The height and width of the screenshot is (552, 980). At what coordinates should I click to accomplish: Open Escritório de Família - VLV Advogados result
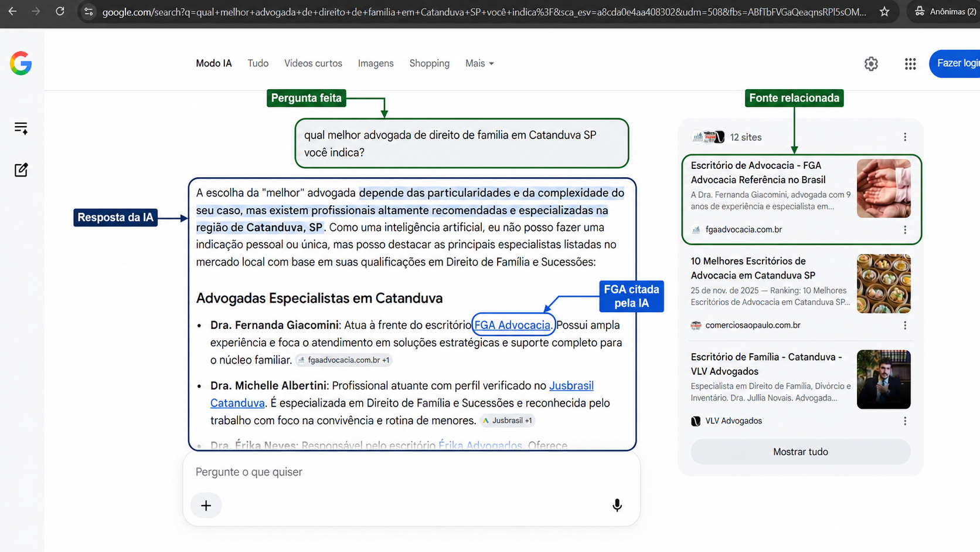pyautogui.click(x=766, y=364)
